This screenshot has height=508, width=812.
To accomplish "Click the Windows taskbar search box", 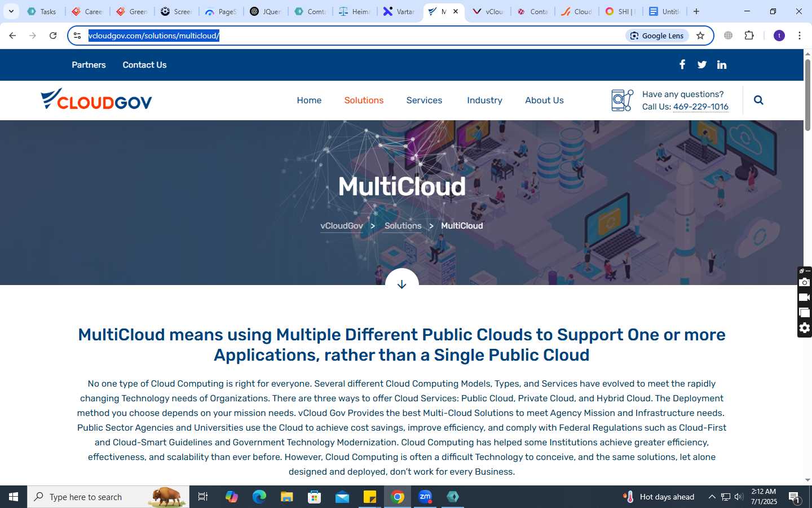I will coord(108,497).
